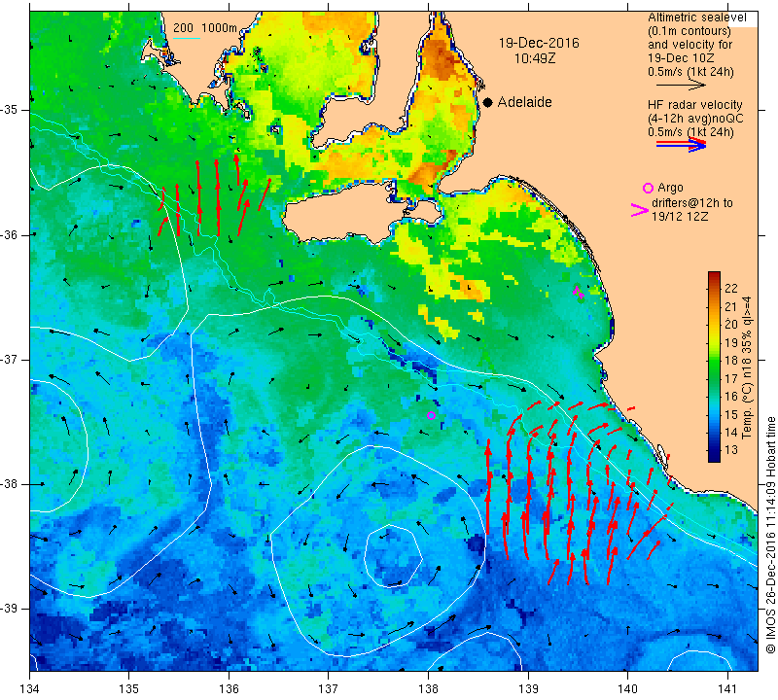Click the colorbar value 18
This screenshot has height=700, width=778.
[731, 361]
